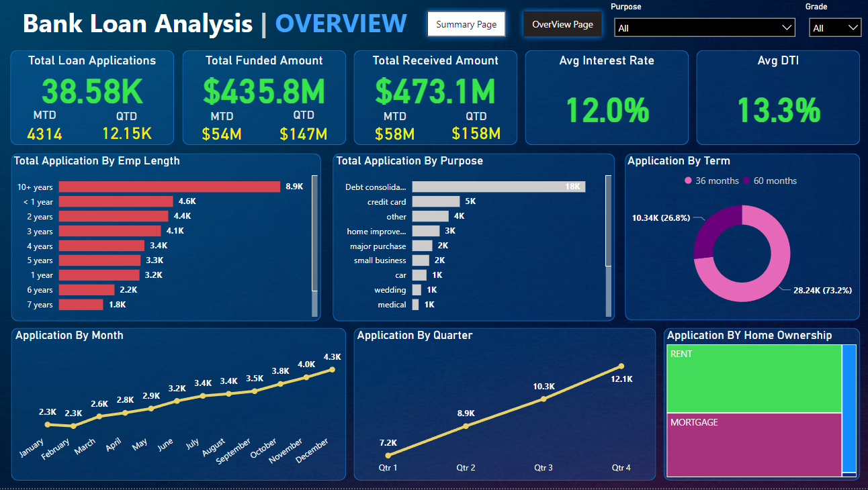Click the wedding bar in Purpose chart

[417, 289]
